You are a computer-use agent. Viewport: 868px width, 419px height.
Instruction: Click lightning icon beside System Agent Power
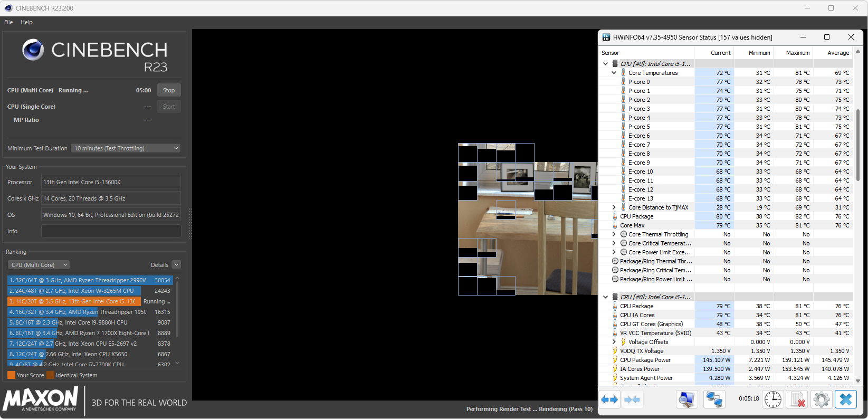[615, 378]
